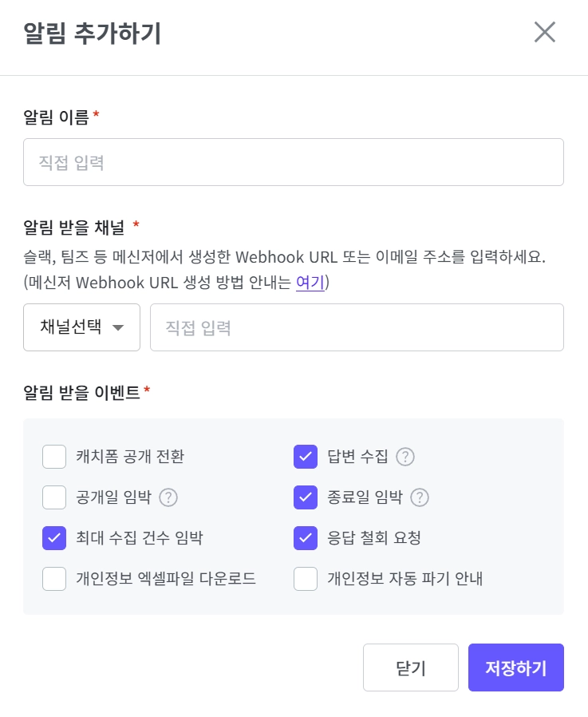Click help icon next to 답변 수집
Viewport: 588px width, 717px height.
(x=406, y=457)
